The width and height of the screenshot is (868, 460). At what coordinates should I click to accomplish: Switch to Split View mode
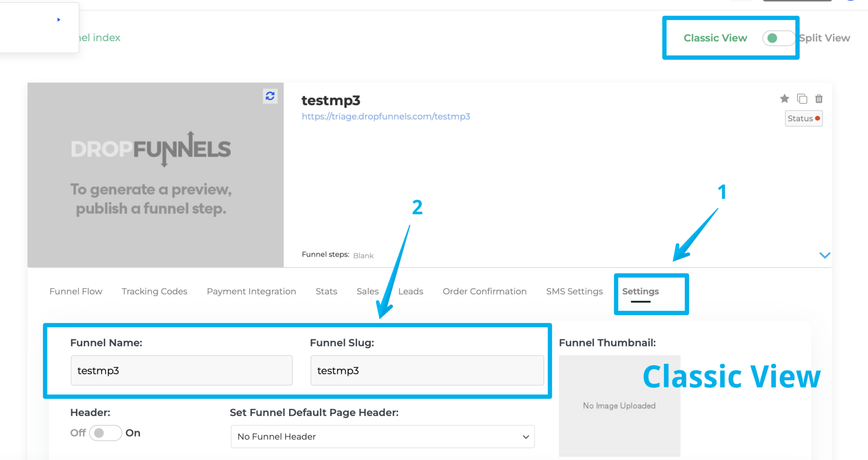pos(824,38)
